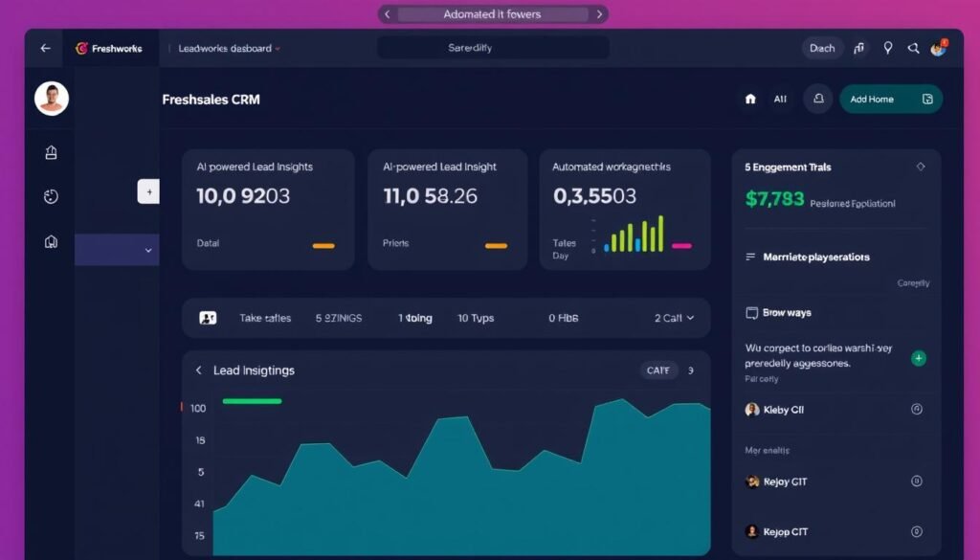The height and width of the screenshot is (560, 980).
Task: Click the chat icon beside Brow ways
Action: click(x=754, y=313)
